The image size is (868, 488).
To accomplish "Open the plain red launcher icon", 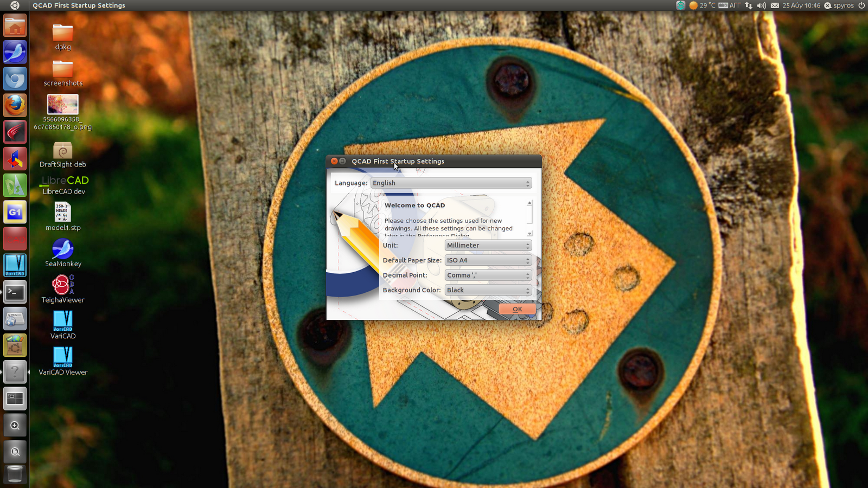I will click(x=15, y=239).
